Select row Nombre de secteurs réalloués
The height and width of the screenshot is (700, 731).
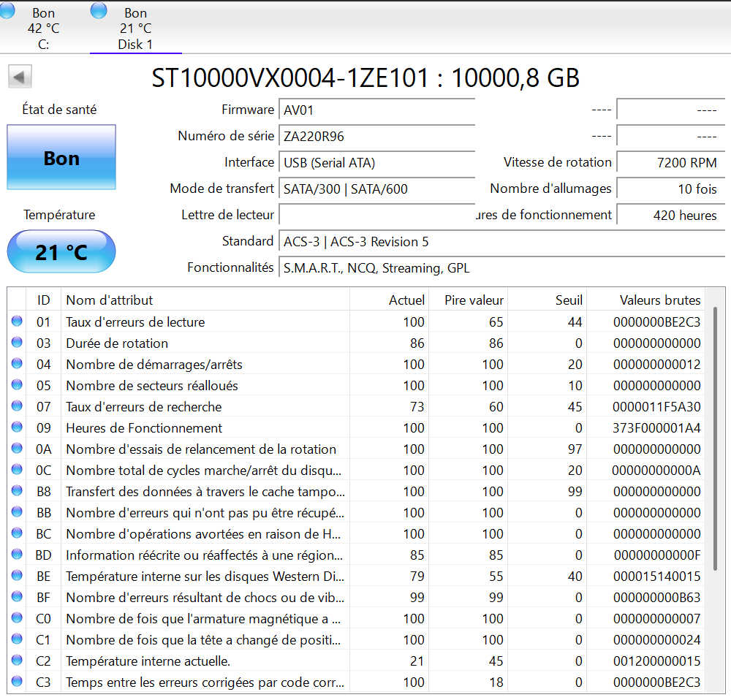[357, 385]
